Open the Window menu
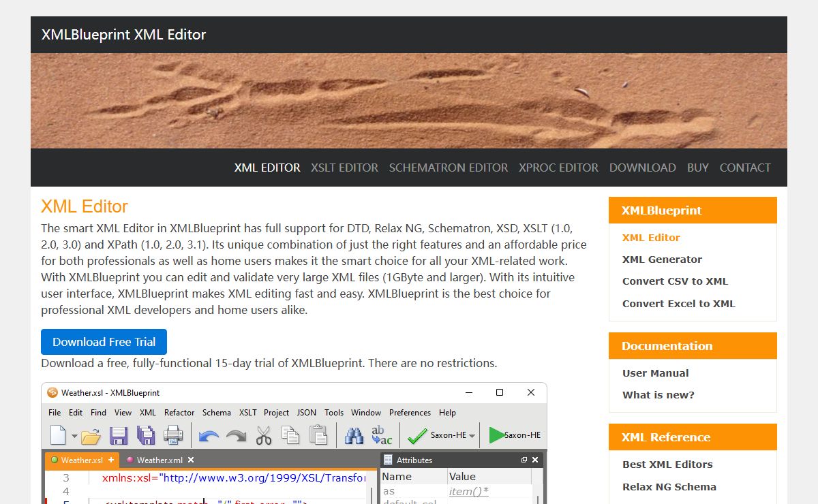This screenshot has height=504, width=818. click(x=366, y=413)
